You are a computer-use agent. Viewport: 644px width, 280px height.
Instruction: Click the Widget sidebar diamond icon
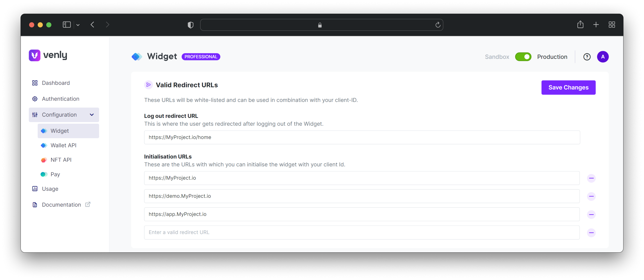point(44,131)
